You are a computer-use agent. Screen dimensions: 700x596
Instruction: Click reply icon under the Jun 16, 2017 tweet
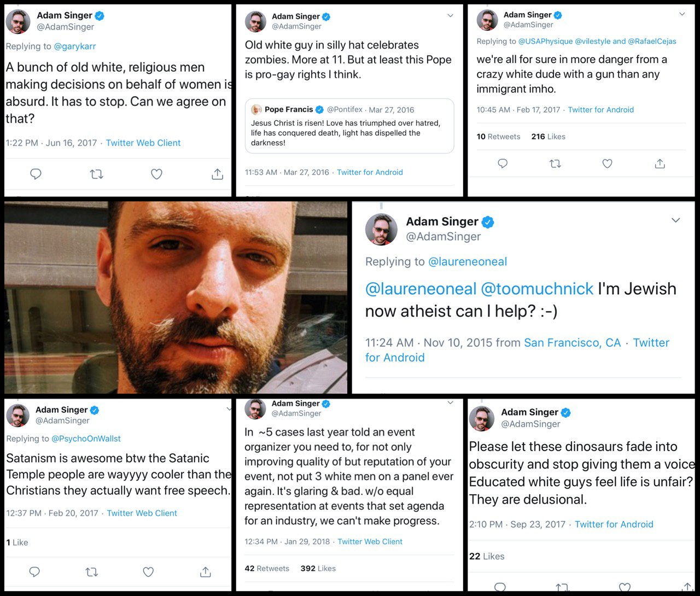pos(36,174)
